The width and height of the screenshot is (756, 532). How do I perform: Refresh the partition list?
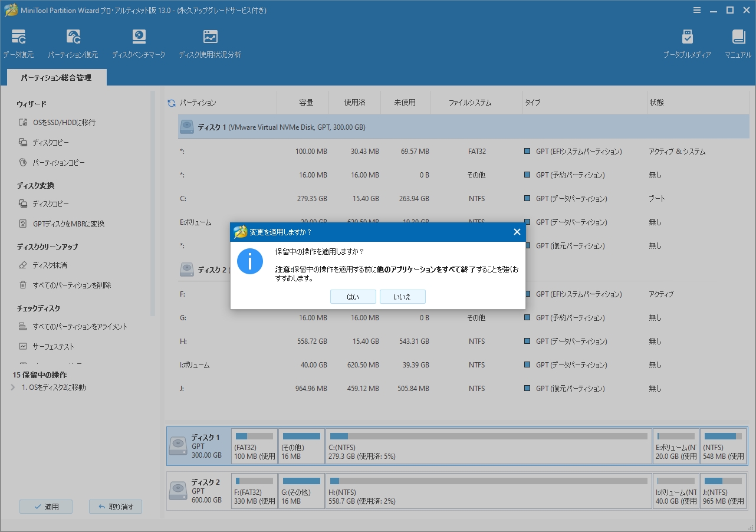pyautogui.click(x=170, y=101)
